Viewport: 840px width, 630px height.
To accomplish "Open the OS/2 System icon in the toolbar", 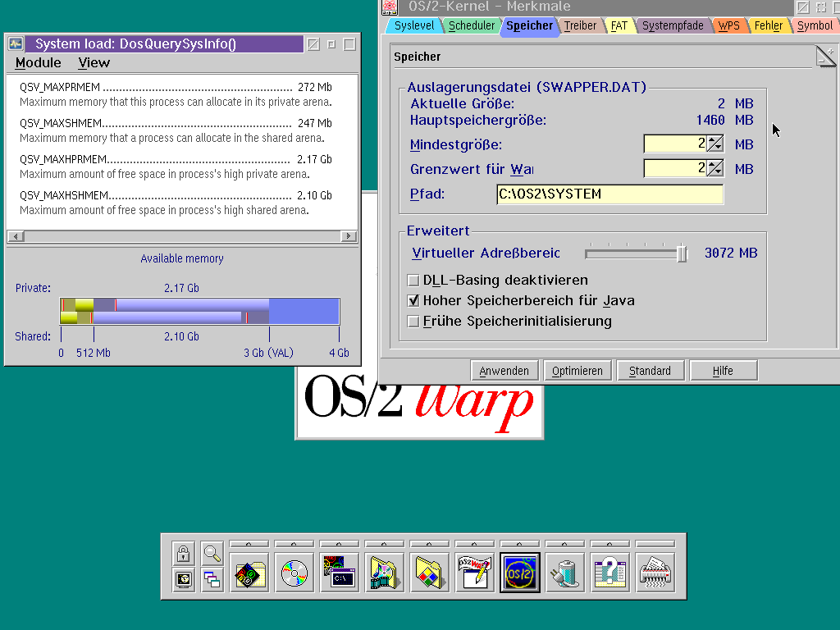I will click(x=519, y=573).
